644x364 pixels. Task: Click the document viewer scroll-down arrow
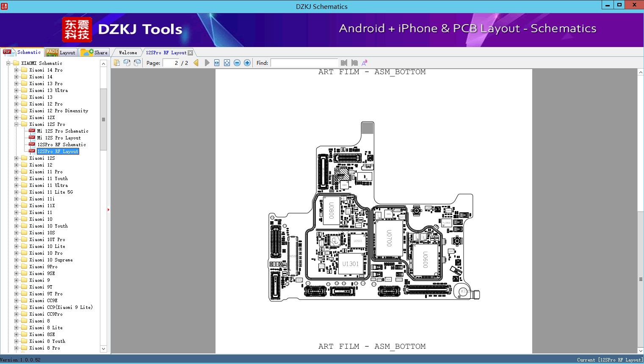641,350
